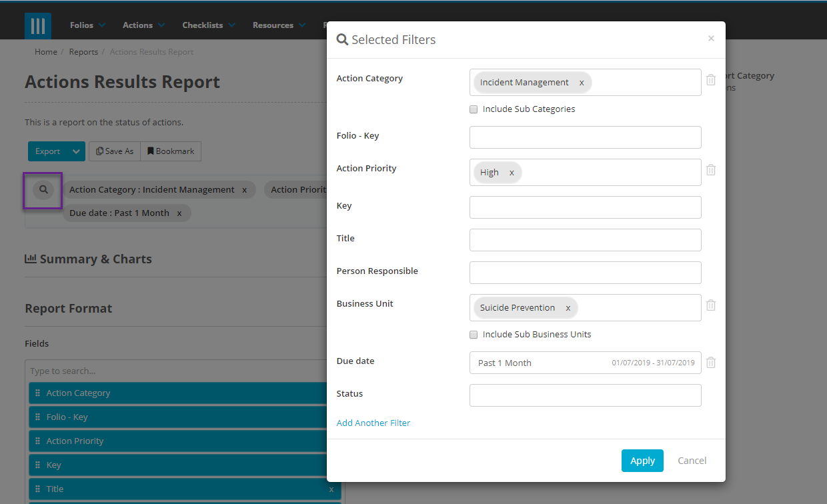Viewport: 827px width, 504px height.
Task: Select the Resources menu item
Action: click(274, 25)
